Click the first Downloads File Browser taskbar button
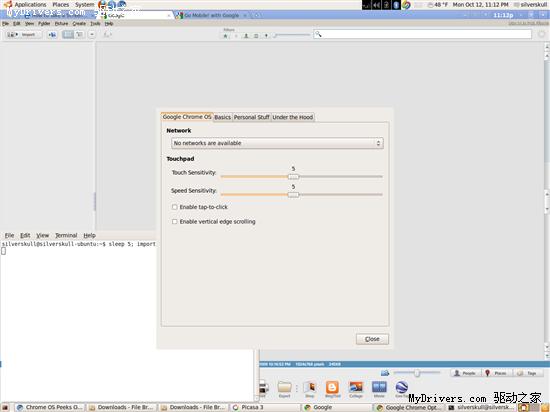This screenshot has height=412, width=550. 121,407
